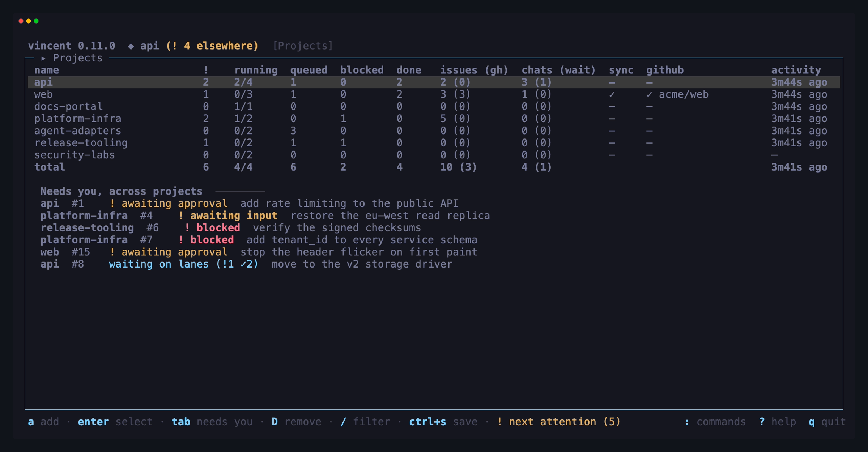The image size is (868, 452).
Task: Select the agent-adapters project row
Action: coord(434,131)
